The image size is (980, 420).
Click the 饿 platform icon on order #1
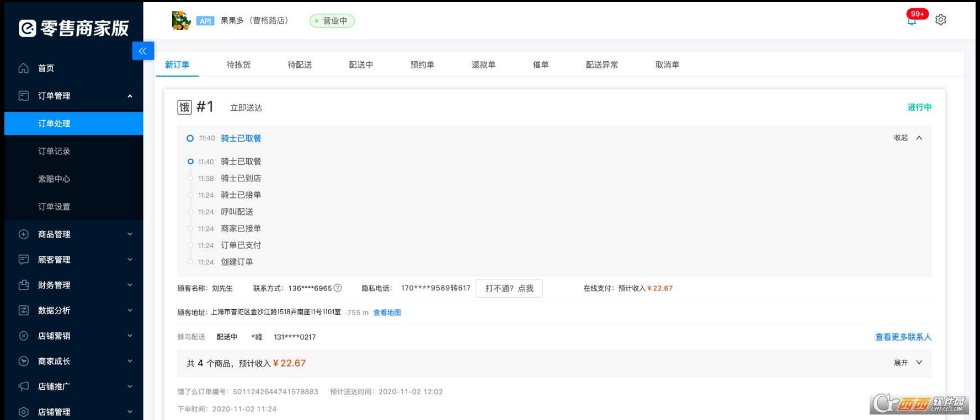coord(184,107)
